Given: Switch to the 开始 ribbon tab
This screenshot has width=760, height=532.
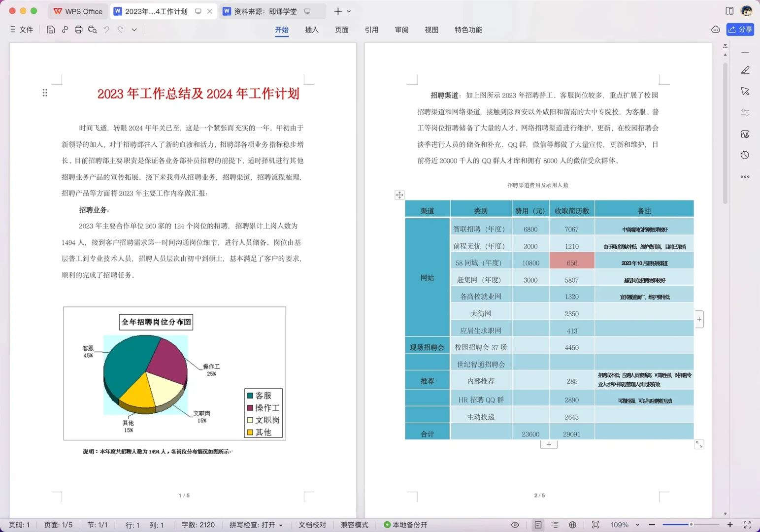Looking at the screenshot, I should coord(282,30).
